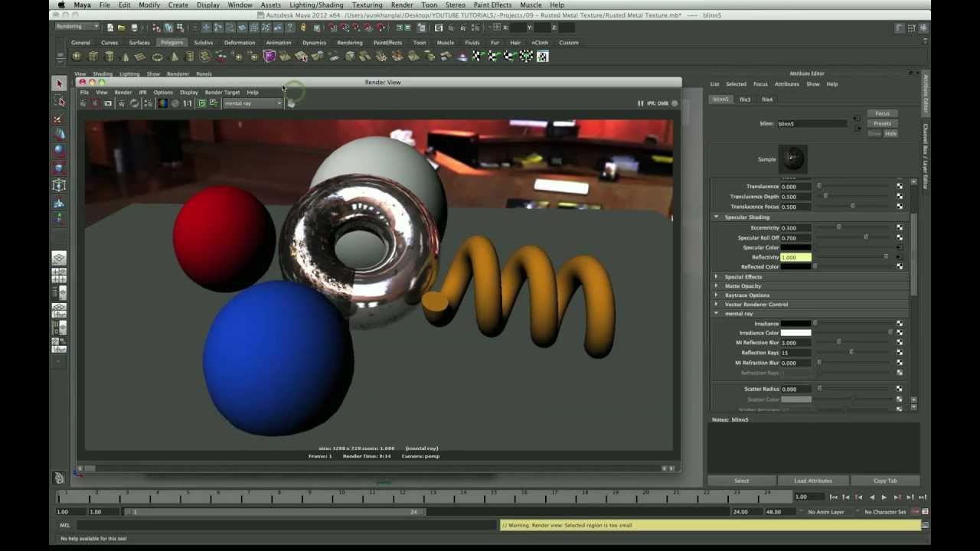Click new scene icon in status line
980x551 pixels.
click(x=110, y=28)
